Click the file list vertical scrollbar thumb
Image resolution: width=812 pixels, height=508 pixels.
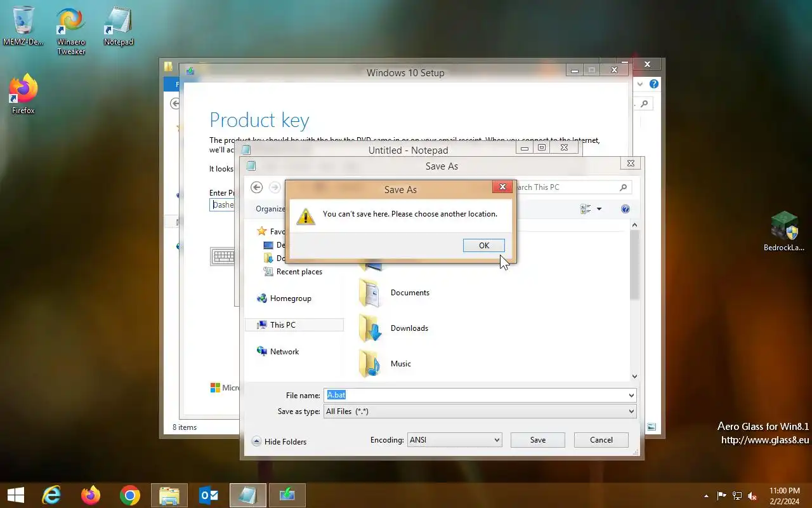[x=634, y=265]
